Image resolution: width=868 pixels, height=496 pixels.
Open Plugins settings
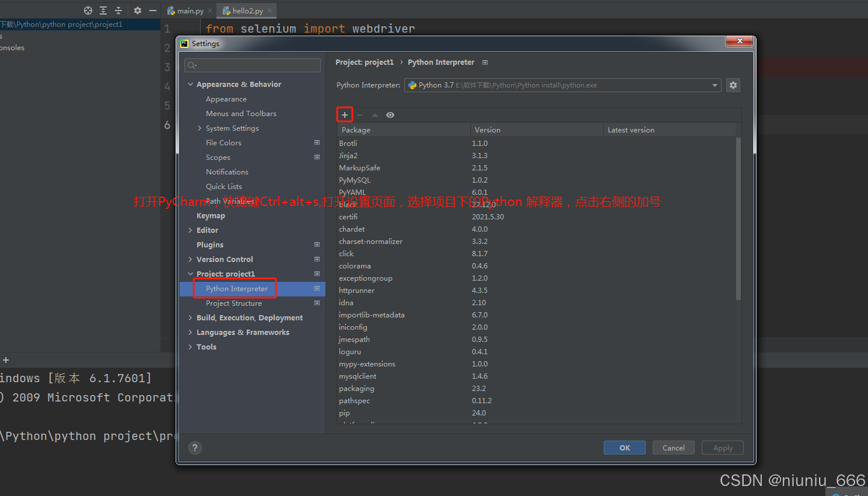coord(210,245)
